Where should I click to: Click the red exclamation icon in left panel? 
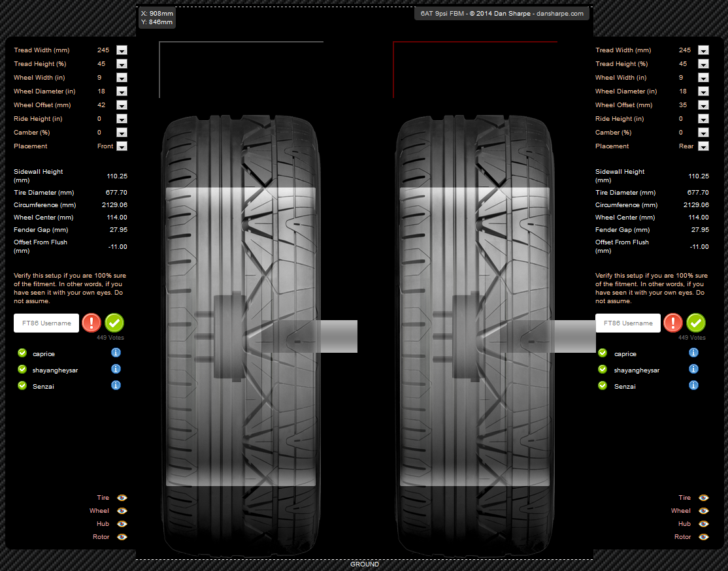91,323
